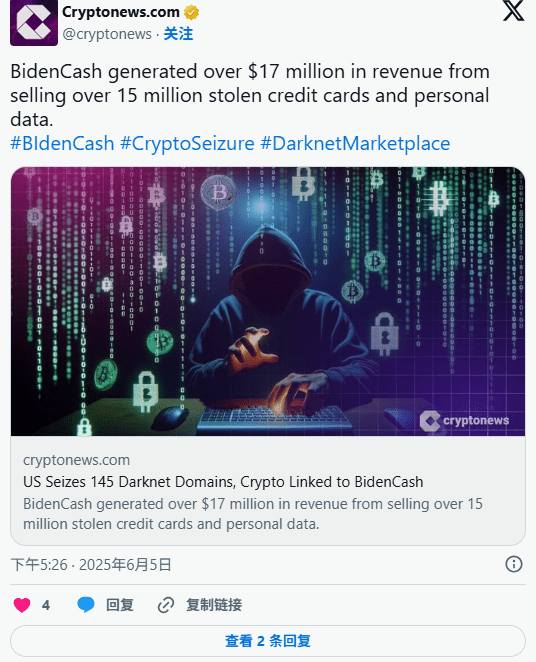Click the Cryptonews.com display name

tap(121, 12)
